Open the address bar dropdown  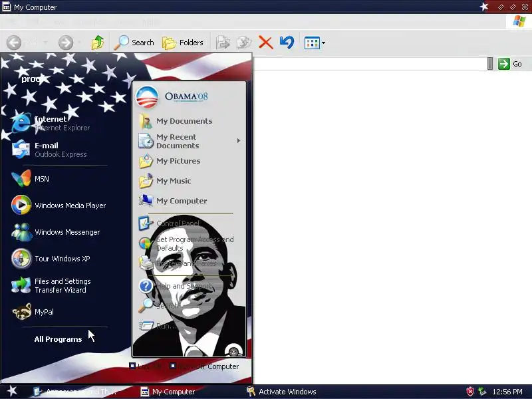(x=490, y=64)
